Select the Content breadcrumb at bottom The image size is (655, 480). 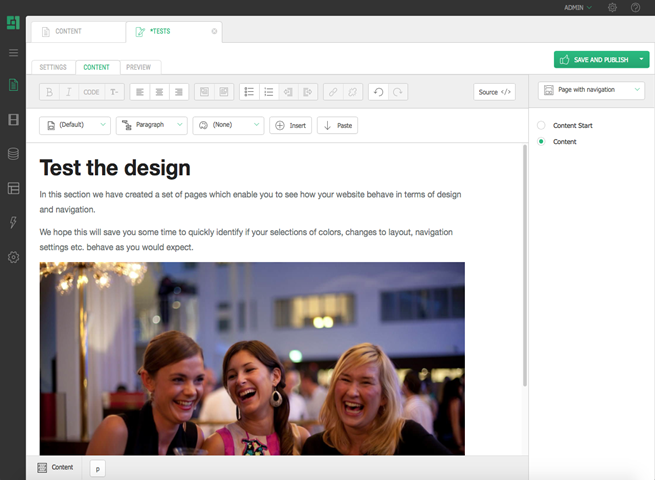[x=56, y=467]
